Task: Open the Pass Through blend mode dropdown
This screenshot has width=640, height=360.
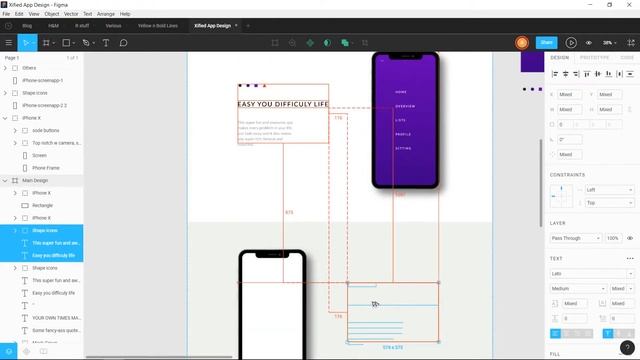Action: [x=576, y=238]
